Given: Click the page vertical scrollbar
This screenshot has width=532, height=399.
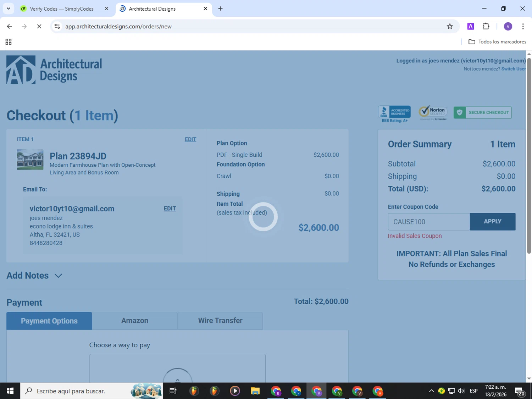Looking at the screenshot, I should (529, 156).
